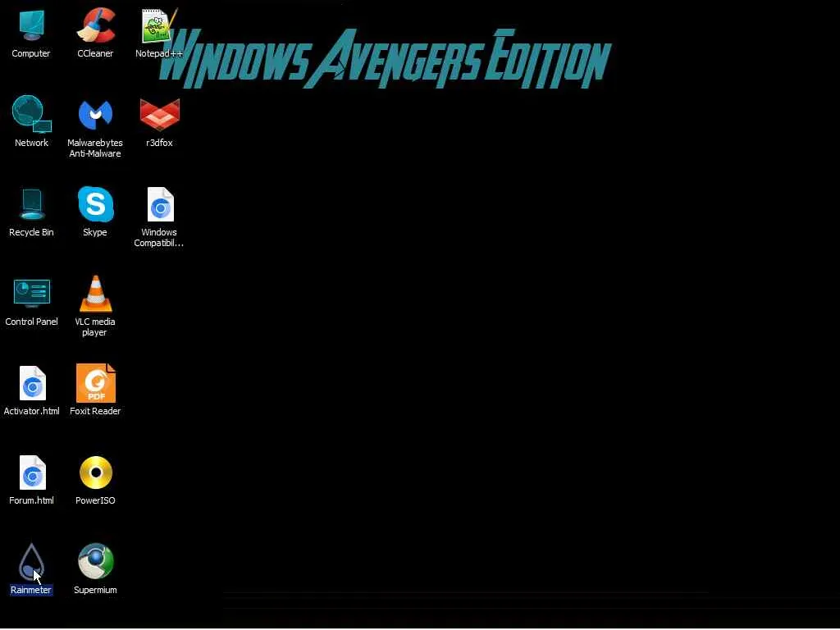Select the Computer desktop icon
Screen dimensions: 840x630
31,25
